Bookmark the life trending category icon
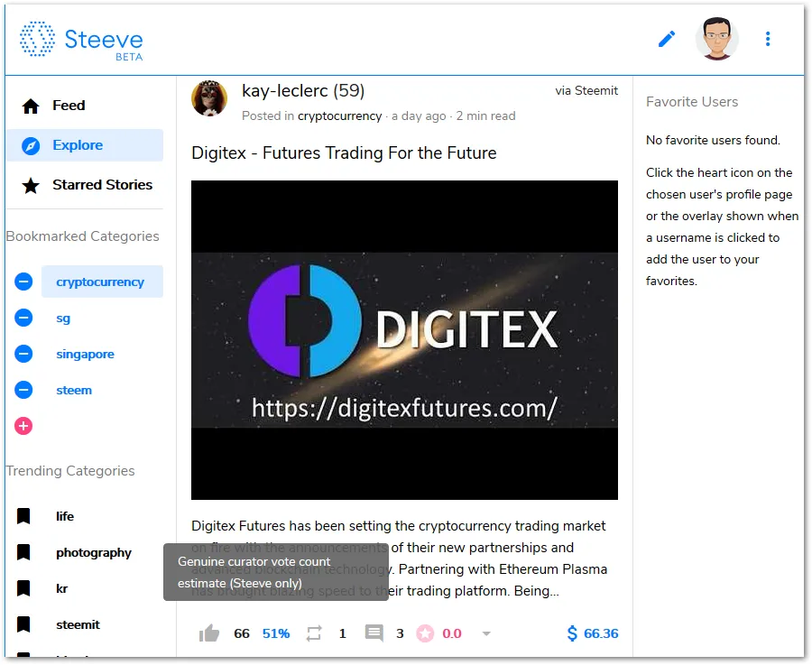 tap(23, 516)
